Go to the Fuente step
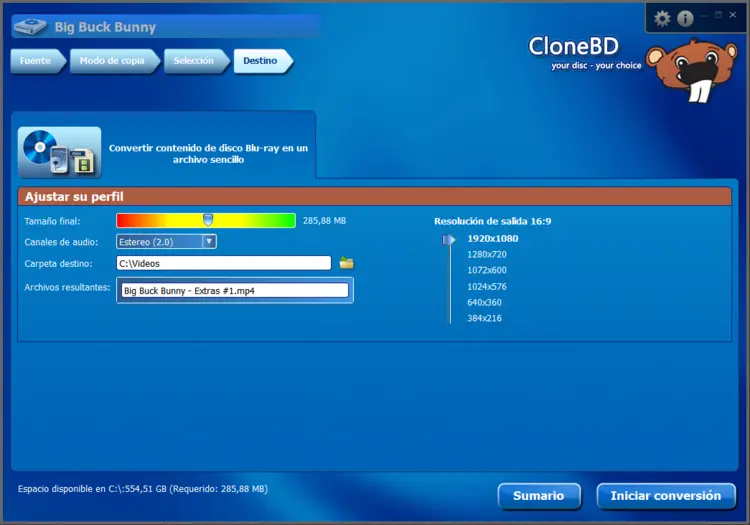 (x=37, y=61)
